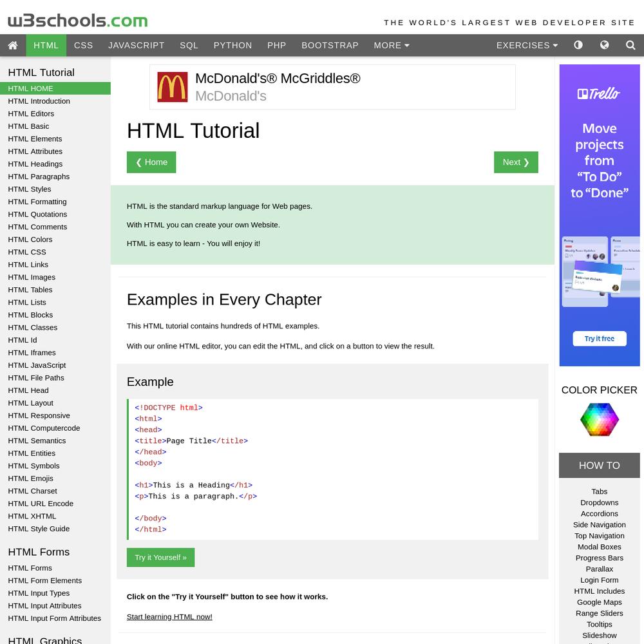Viewport: 644px width, 644px height.
Task: Click the green Next button
Action: coord(516,162)
